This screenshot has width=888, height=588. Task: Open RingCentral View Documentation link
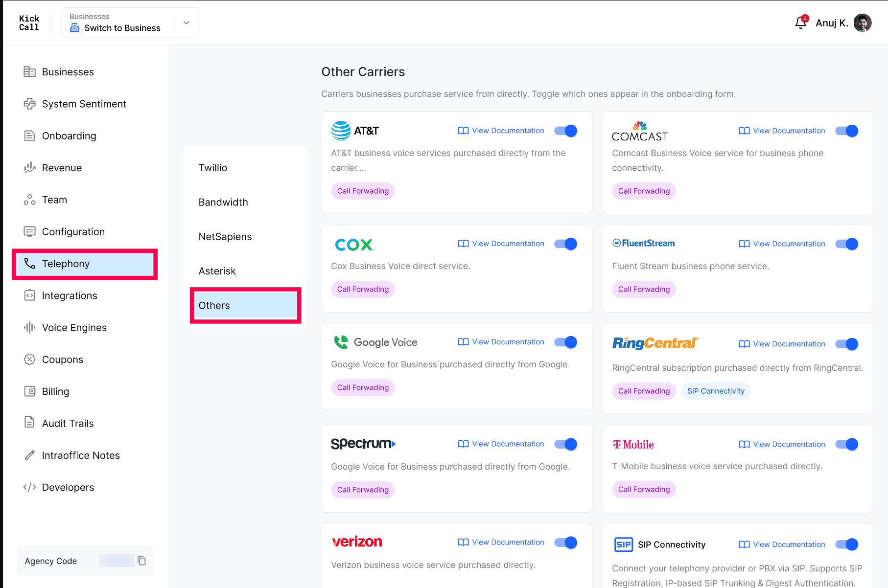click(x=782, y=344)
